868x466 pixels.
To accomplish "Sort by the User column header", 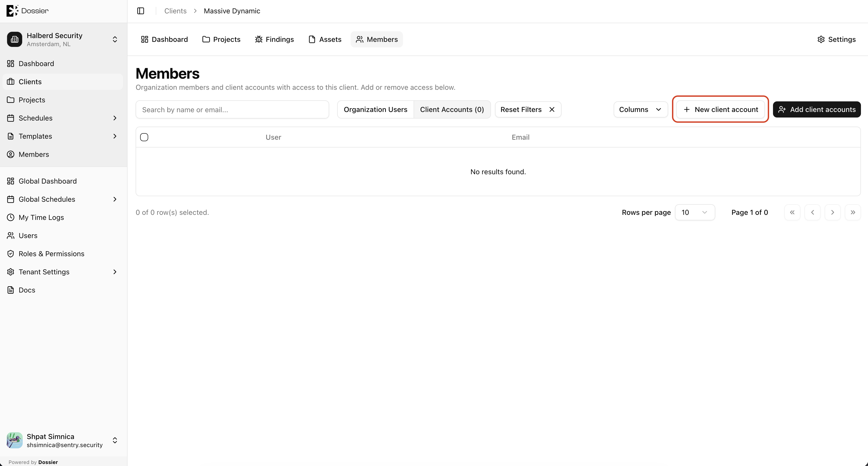I will click(x=273, y=137).
